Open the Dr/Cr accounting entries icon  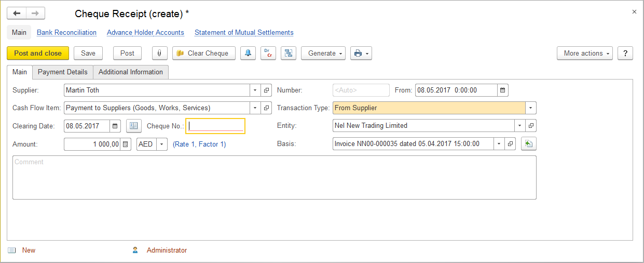268,53
